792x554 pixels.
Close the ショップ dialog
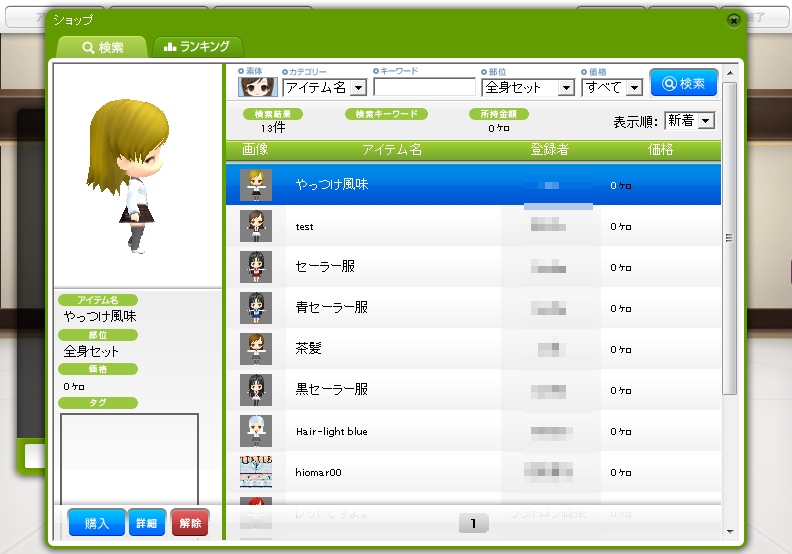(733, 20)
